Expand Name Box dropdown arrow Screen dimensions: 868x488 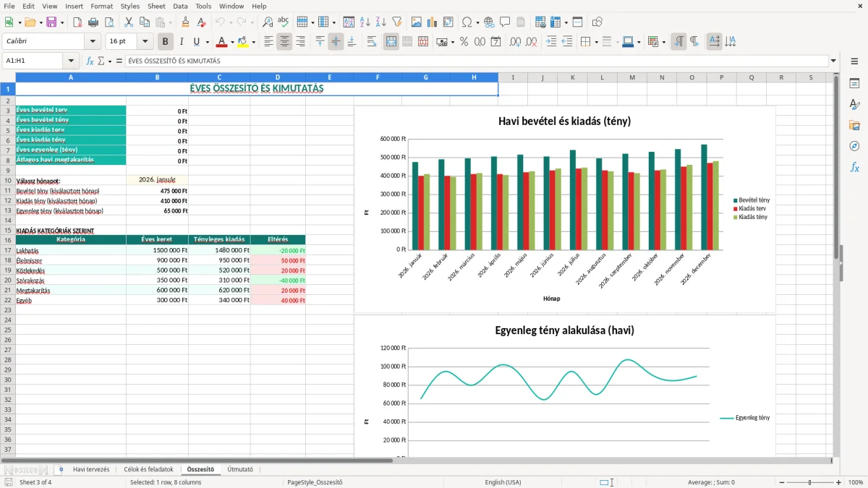71,61
